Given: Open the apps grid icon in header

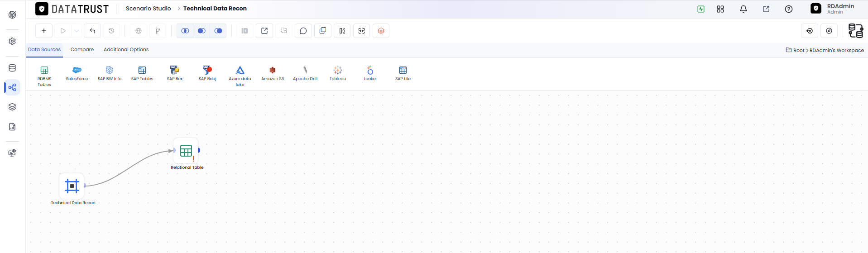Looking at the screenshot, I should [720, 9].
